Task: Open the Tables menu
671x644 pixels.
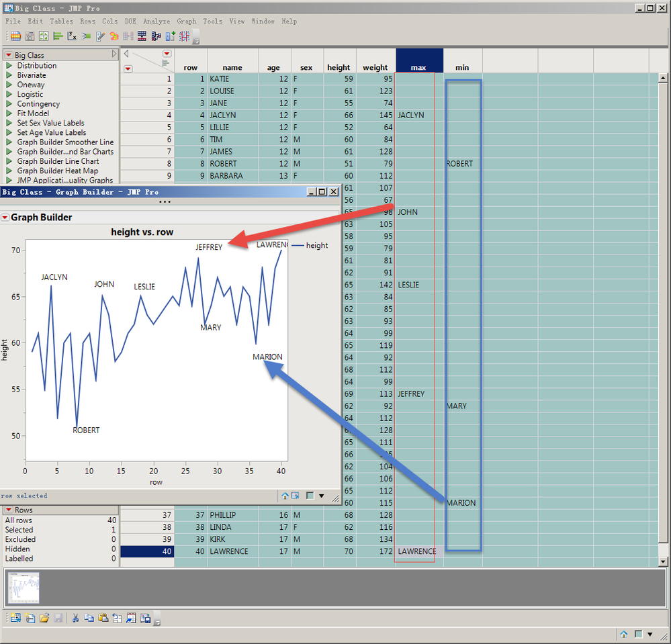Action: click(61, 21)
